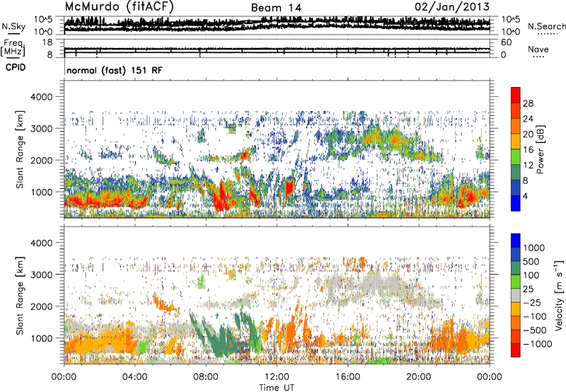Viewport: 566px width, 392px height.
Task: Click the 28 tick on power colorbar
Action: (528, 103)
